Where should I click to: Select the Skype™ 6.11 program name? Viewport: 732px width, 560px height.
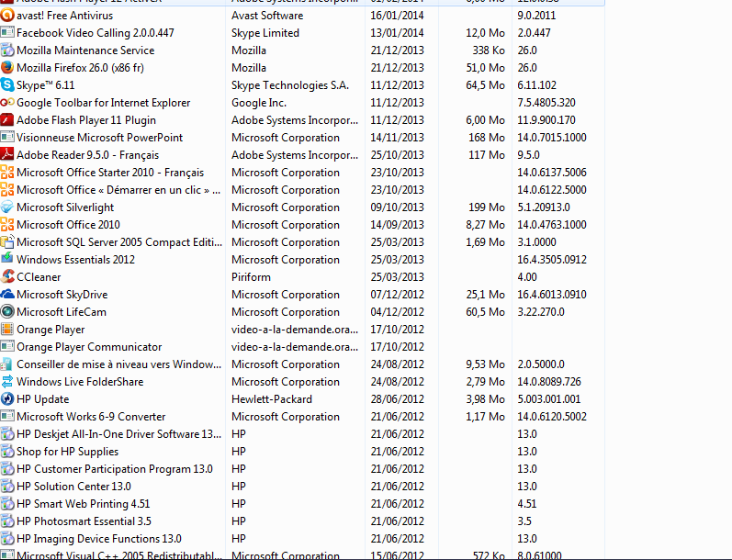(x=46, y=85)
